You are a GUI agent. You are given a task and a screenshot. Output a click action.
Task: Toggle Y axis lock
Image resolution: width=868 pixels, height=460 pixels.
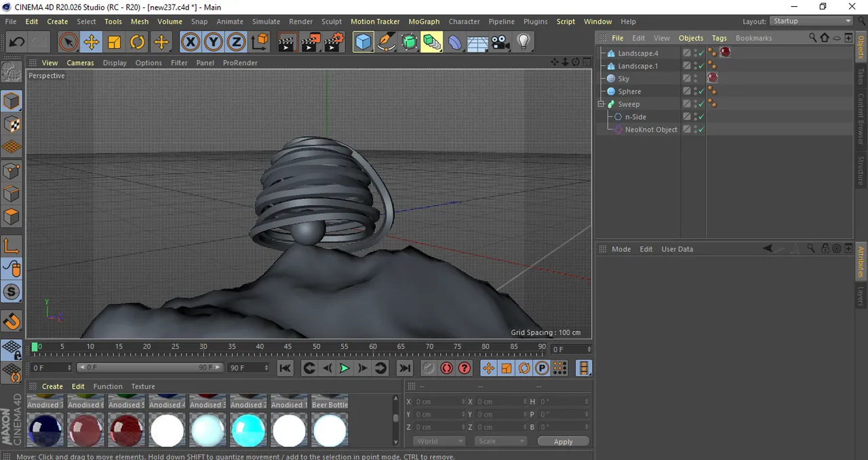213,43
